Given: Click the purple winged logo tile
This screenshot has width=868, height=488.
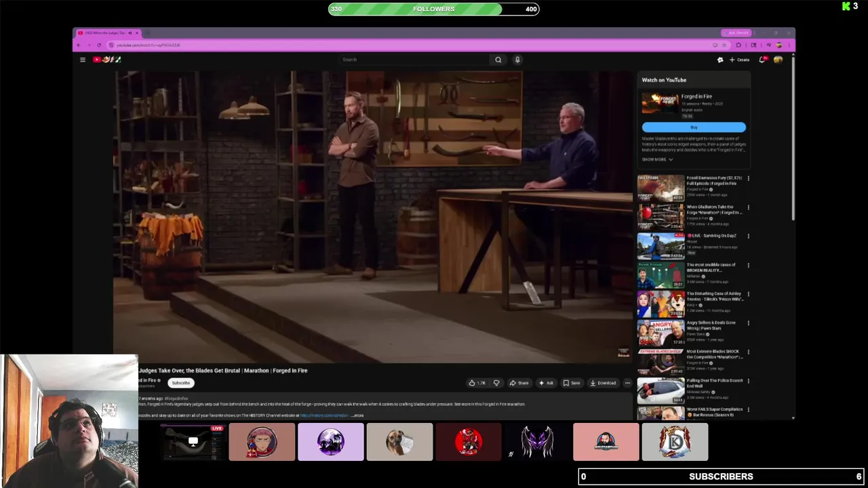Looking at the screenshot, I should 537,442.
